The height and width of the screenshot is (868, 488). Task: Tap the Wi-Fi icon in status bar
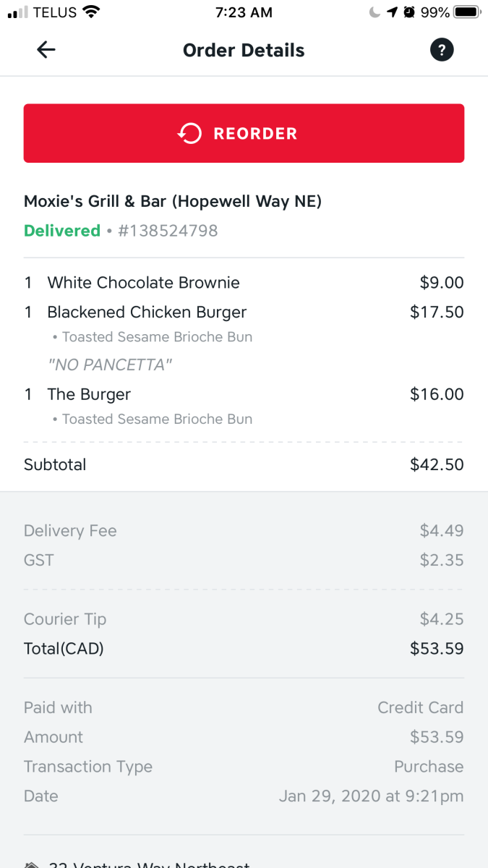pos(91,12)
